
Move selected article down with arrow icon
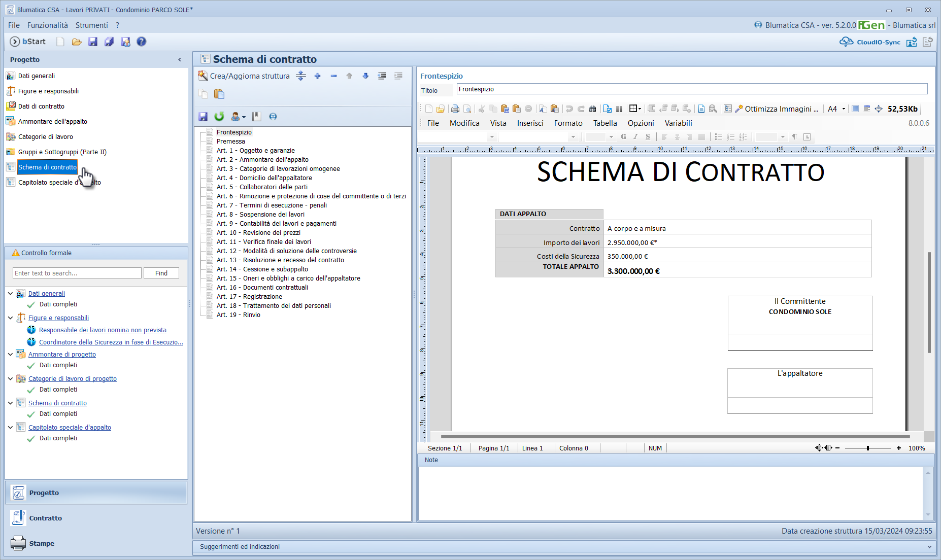(365, 76)
